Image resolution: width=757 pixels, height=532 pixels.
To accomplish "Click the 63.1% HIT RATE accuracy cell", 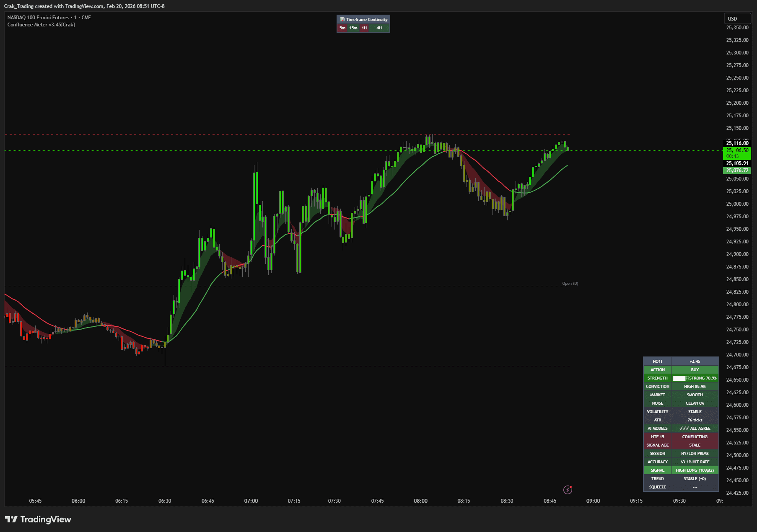I will [695, 462].
